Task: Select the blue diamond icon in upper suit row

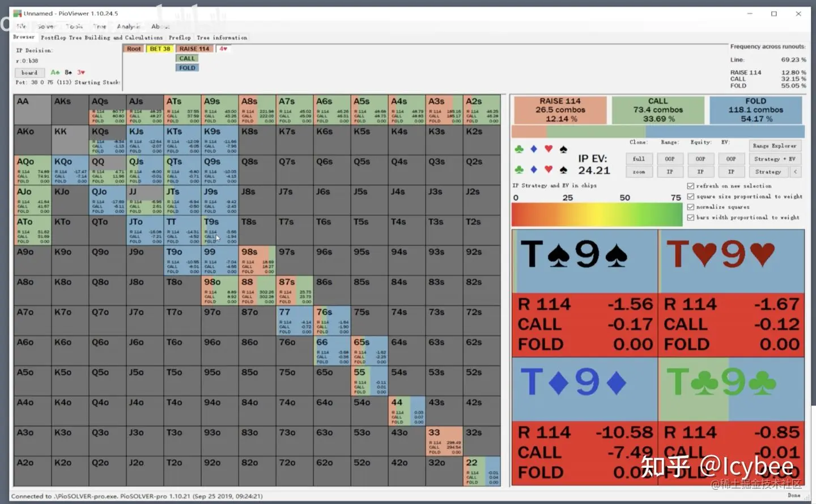Action: pyautogui.click(x=533, y=149)
